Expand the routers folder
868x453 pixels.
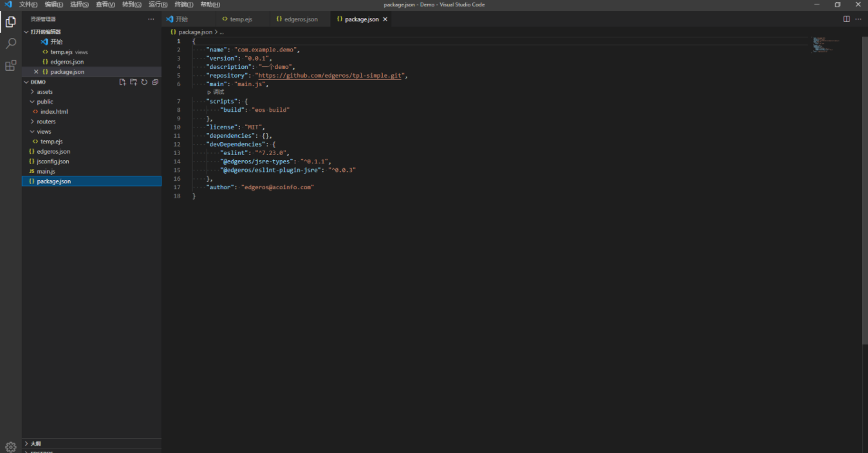(91, 122)
